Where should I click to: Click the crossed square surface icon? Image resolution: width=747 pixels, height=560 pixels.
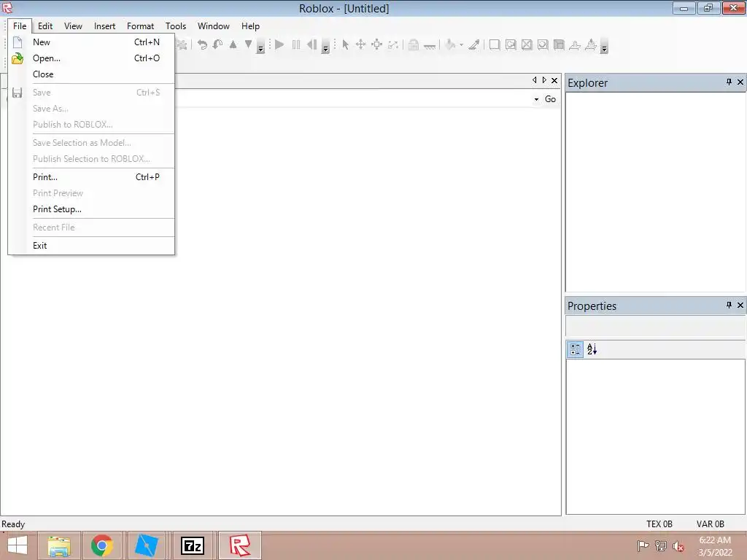[x=527, y=44]
